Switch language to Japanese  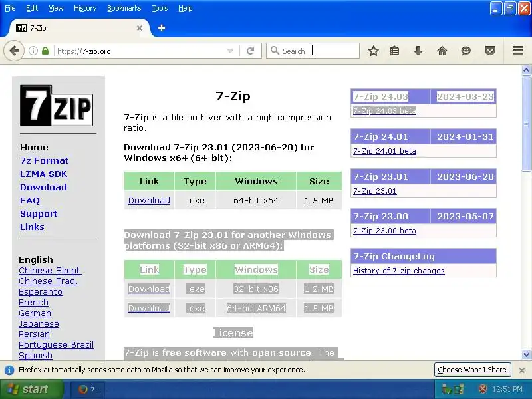coord(39,324)
